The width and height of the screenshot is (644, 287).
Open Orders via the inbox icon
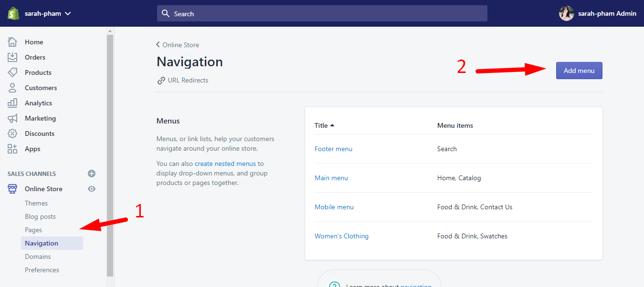[12, 57]
